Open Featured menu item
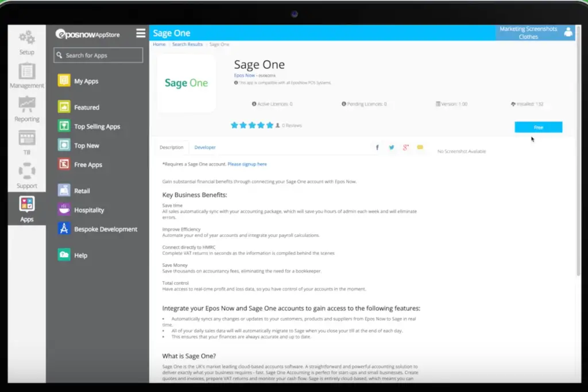The height and width of the screenshot is (392, 588). coord(87,107)
